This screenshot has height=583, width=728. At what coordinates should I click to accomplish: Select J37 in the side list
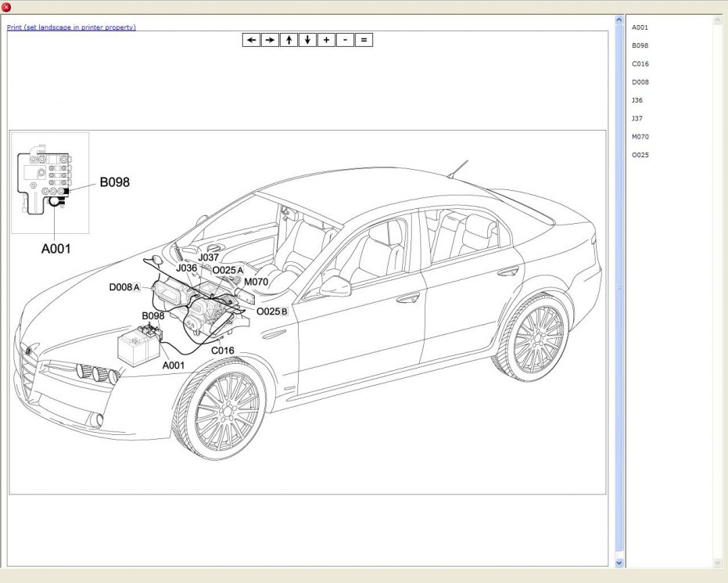(637, 118)
